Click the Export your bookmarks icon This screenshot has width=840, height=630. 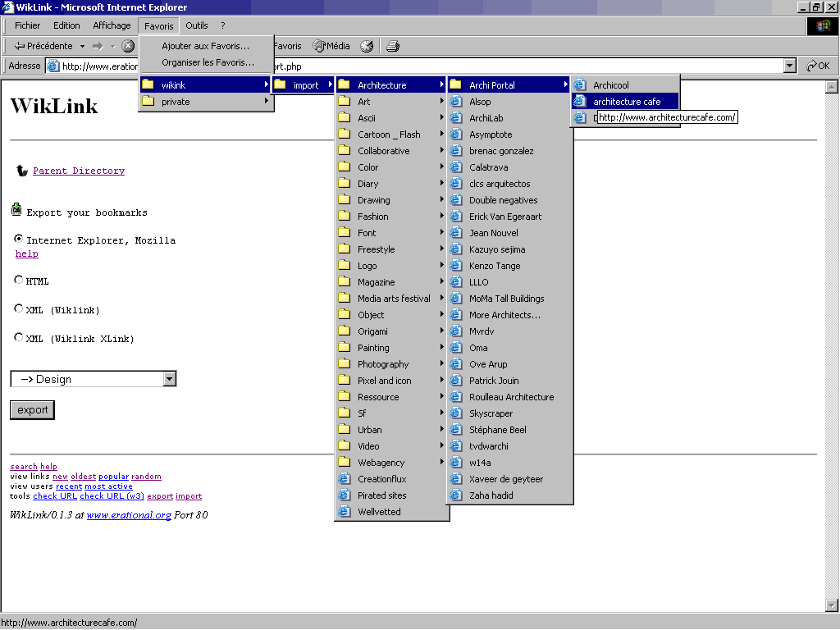point(16,209)
